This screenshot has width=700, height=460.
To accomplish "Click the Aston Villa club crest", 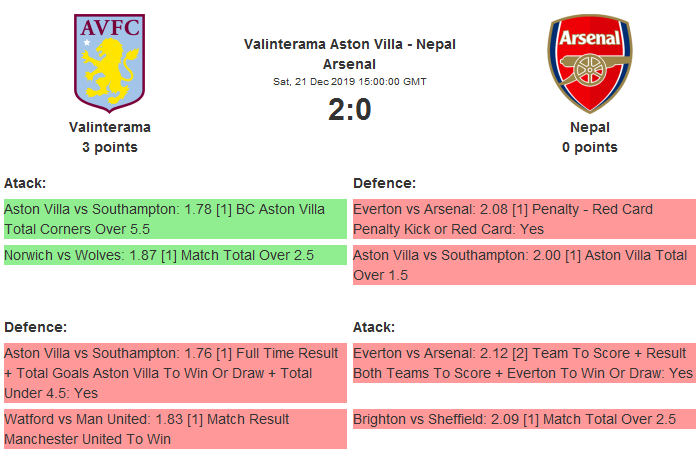I will pos(110,62).
